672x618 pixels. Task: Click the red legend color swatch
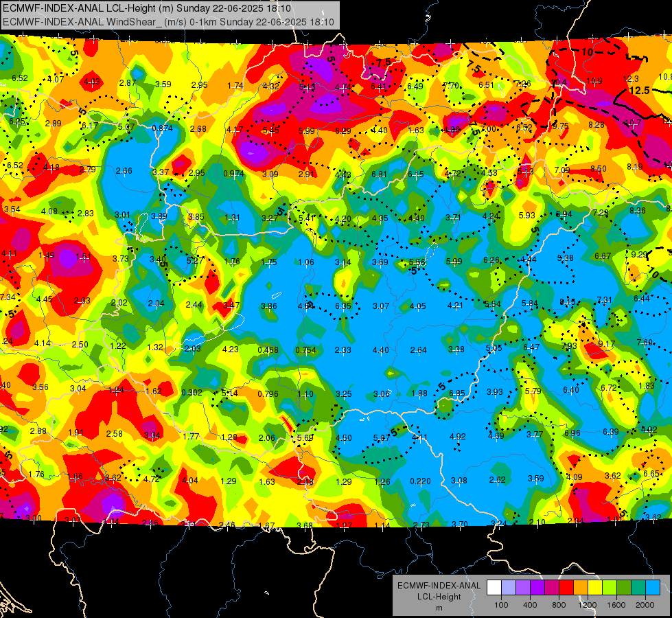pos(566,588)
